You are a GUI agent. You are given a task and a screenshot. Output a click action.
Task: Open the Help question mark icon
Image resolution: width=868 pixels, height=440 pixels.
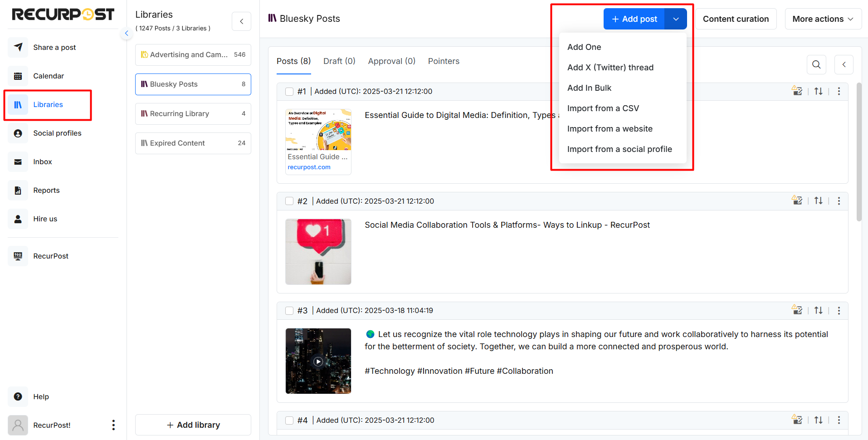18,397
